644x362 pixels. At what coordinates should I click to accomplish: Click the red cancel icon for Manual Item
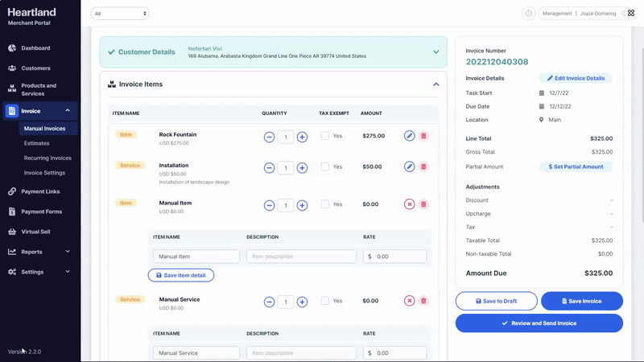click(x=410, y=204)
